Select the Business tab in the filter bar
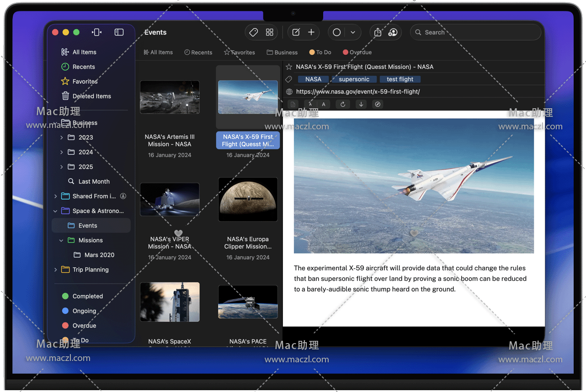 point(282,53)
